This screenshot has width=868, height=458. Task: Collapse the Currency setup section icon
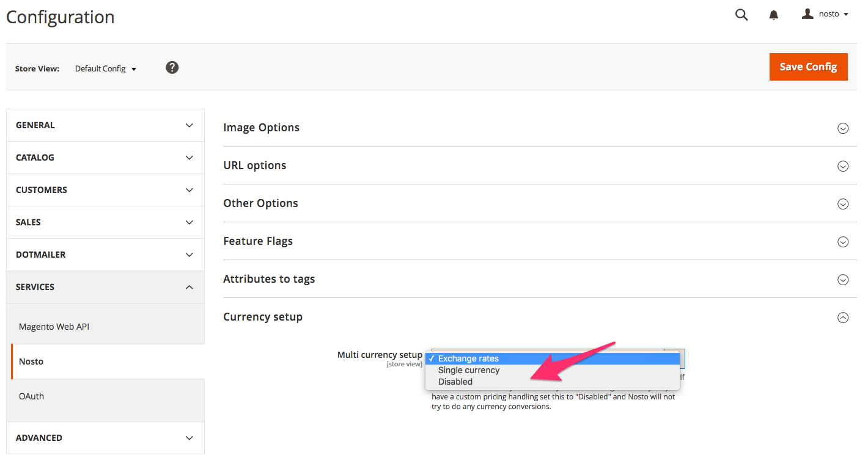[843, 318]
